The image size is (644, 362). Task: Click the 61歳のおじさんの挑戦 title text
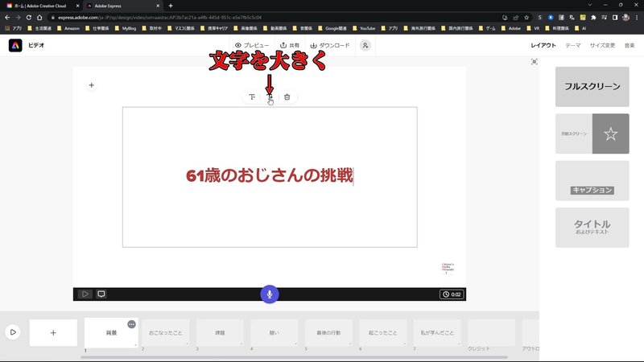point(270,175)
